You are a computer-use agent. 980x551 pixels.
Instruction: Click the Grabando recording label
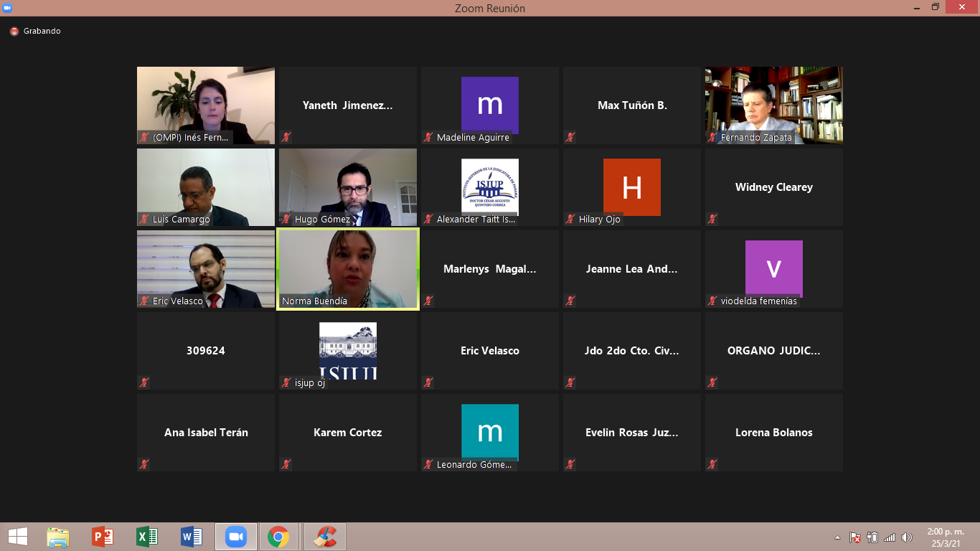42,32
